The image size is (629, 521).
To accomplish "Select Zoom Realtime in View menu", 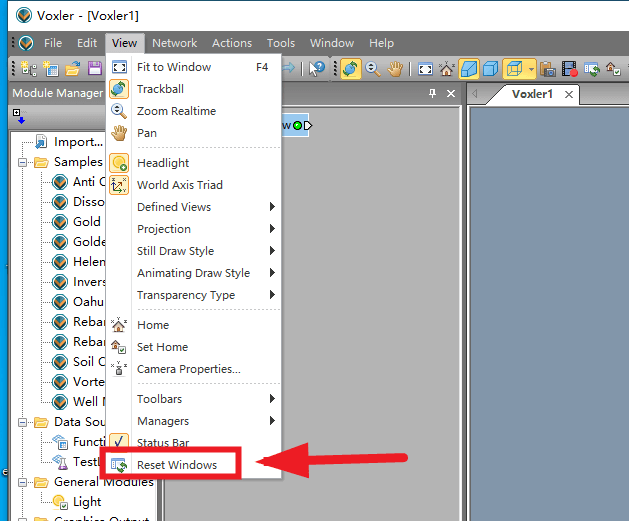I will click(193, 111).
